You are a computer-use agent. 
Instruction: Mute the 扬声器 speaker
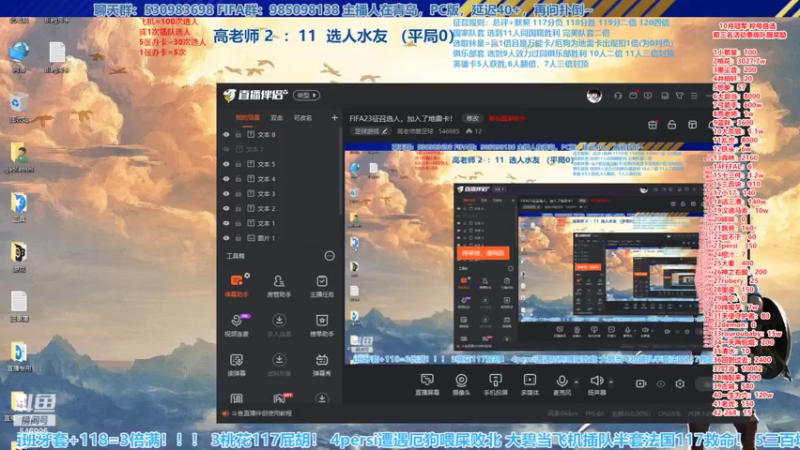(x=596, y=384)
